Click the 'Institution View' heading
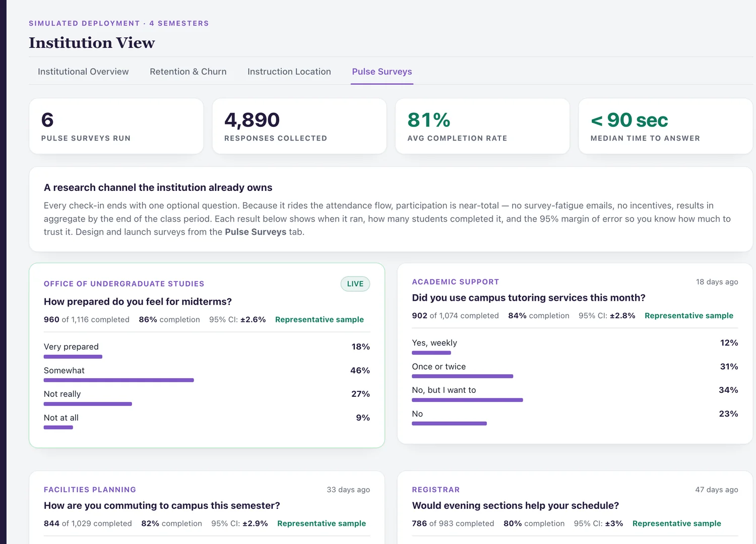The image size is (756, 544). (92, 43)
